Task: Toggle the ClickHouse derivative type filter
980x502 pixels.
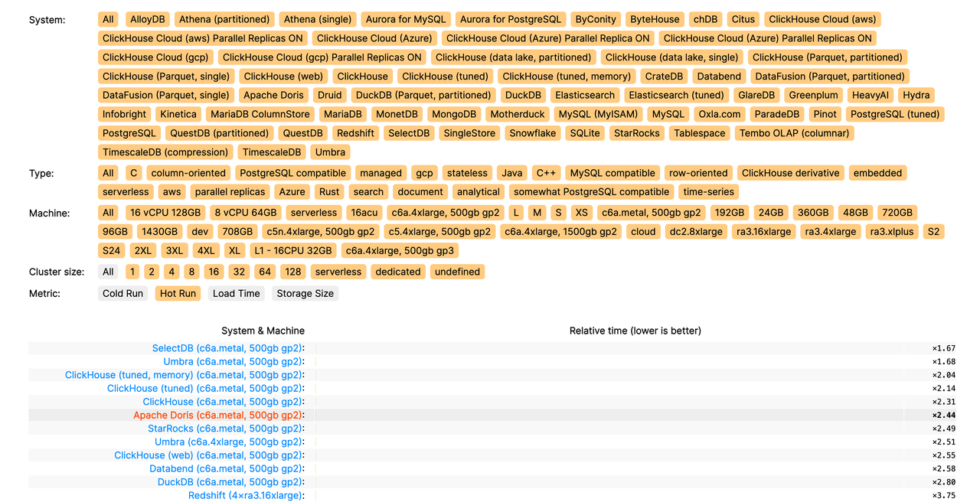Action: point(791,173)
